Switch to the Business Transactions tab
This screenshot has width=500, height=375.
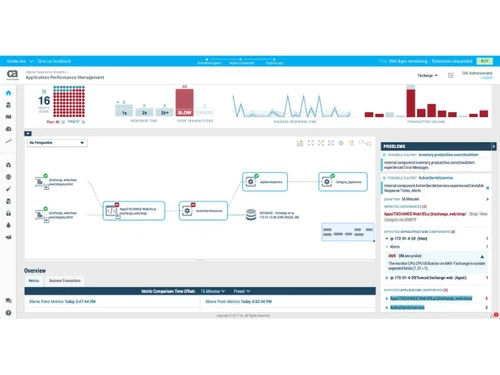[65, 281]
